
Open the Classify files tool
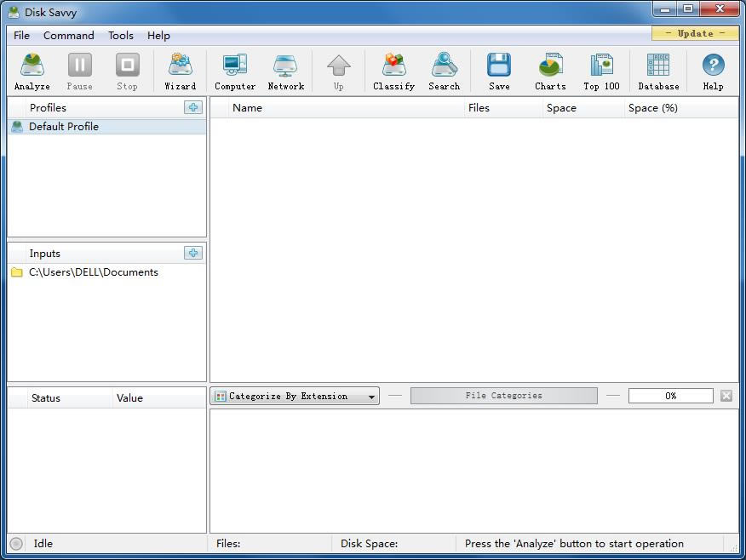pos(394,71)
